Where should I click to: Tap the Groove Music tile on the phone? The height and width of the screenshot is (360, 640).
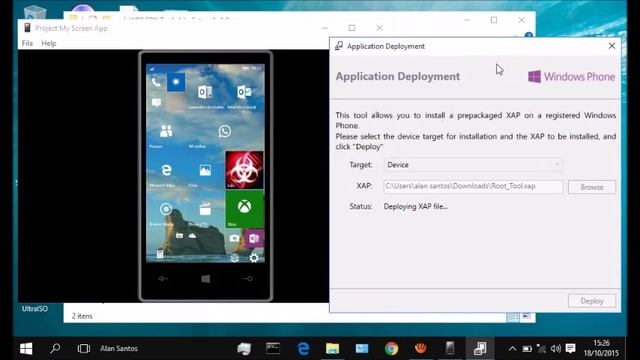(166, 209)
